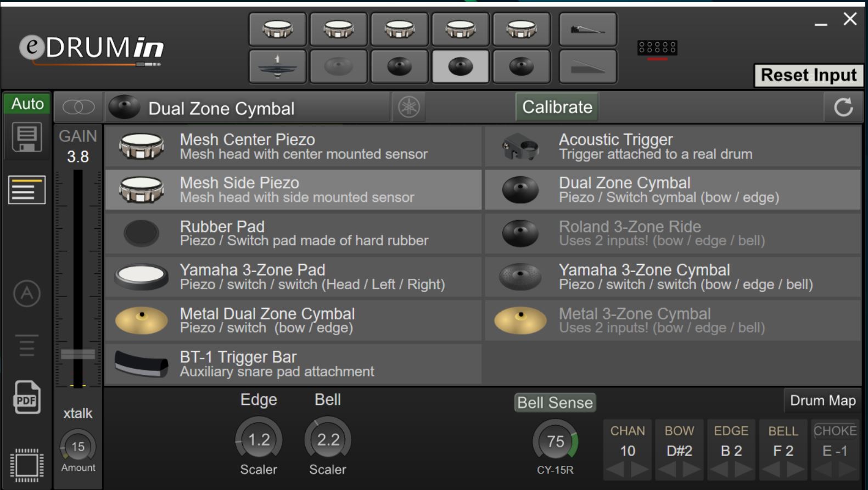Click the CY-15R label
Viewport: 868px width, 490px height.
(x=555, y=470)
